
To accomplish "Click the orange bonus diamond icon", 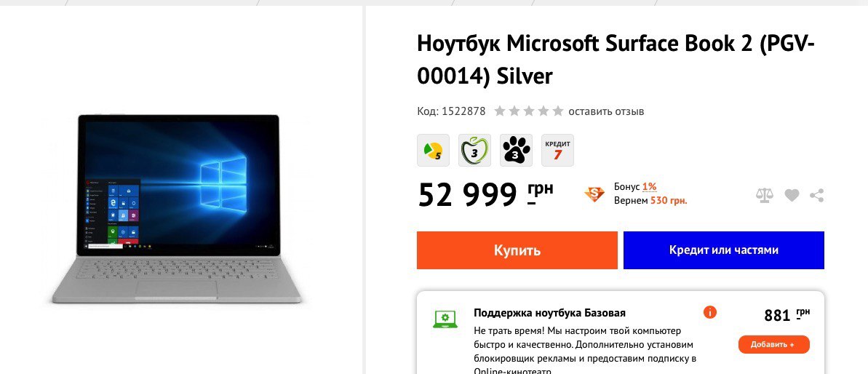I will [x=594, y=194].
